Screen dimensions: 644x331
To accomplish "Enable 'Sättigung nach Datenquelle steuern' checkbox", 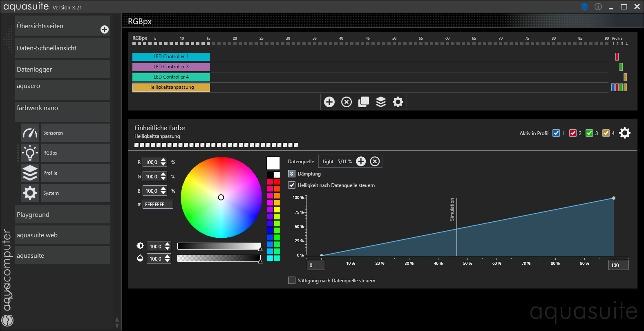I will [292, 280].
